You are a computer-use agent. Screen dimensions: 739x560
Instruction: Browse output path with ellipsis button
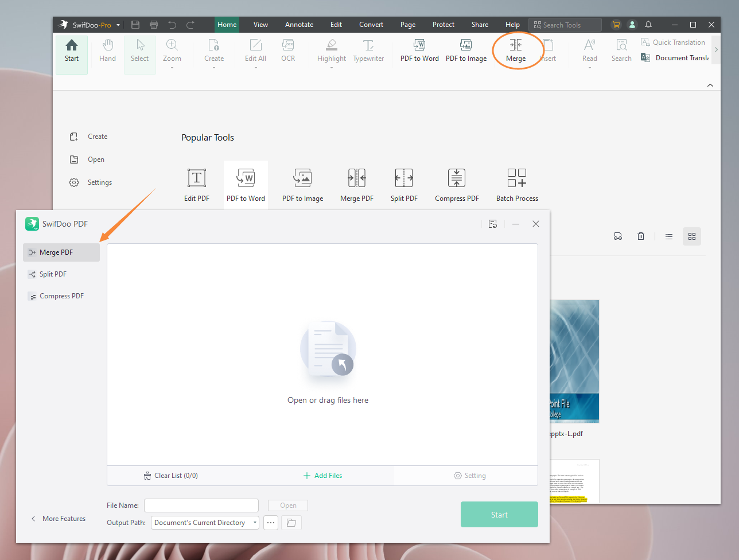point(271,523)
